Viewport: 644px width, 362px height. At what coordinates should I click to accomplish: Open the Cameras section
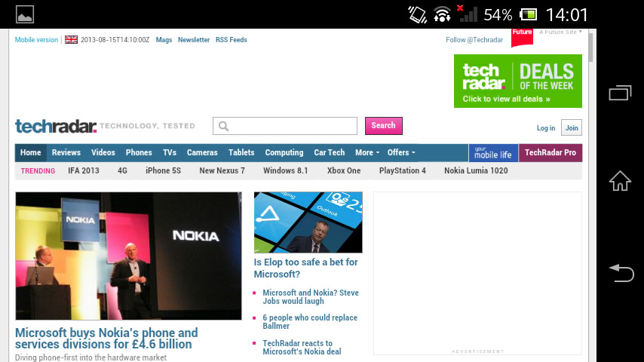[202, 152]
